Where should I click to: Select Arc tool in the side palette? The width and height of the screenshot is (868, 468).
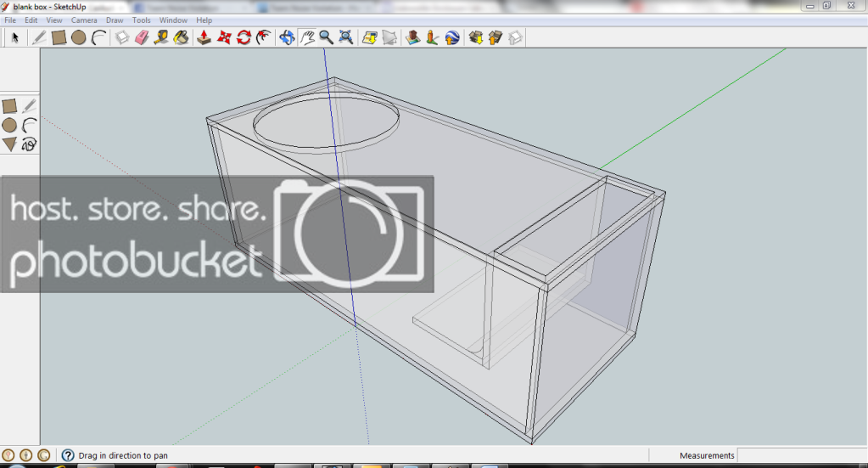tap(30, 125)
